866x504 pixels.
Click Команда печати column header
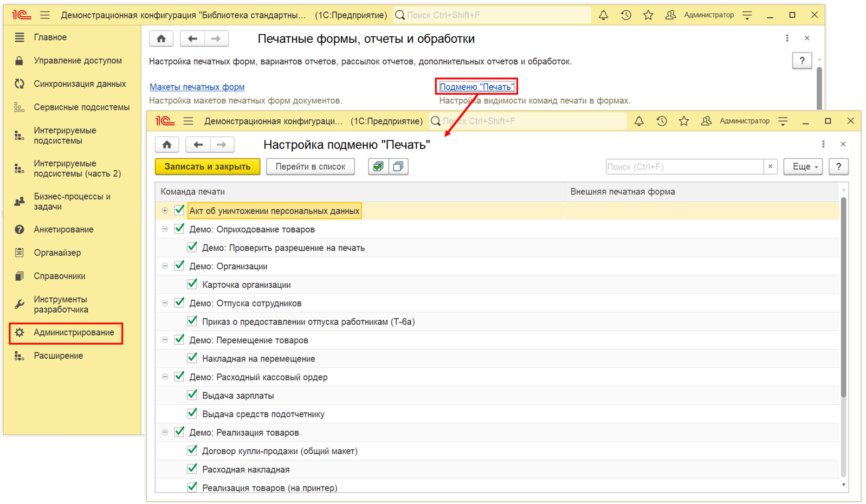click(x=360, y=191)
